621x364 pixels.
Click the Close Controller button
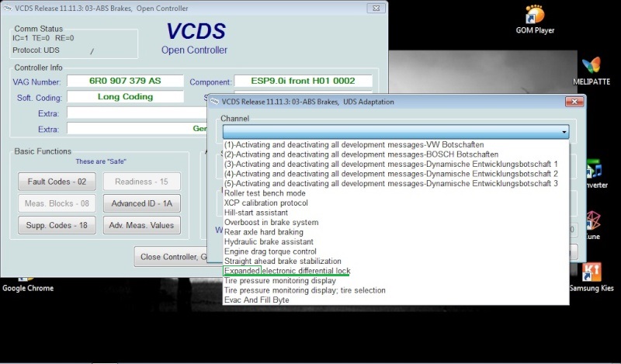171,257
